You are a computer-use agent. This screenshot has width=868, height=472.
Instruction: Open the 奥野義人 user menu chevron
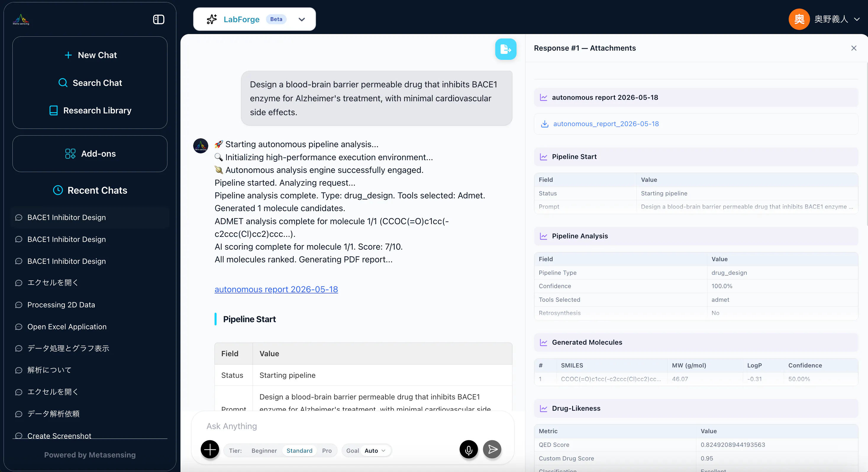pyautogui.click(x=857, y=20)
